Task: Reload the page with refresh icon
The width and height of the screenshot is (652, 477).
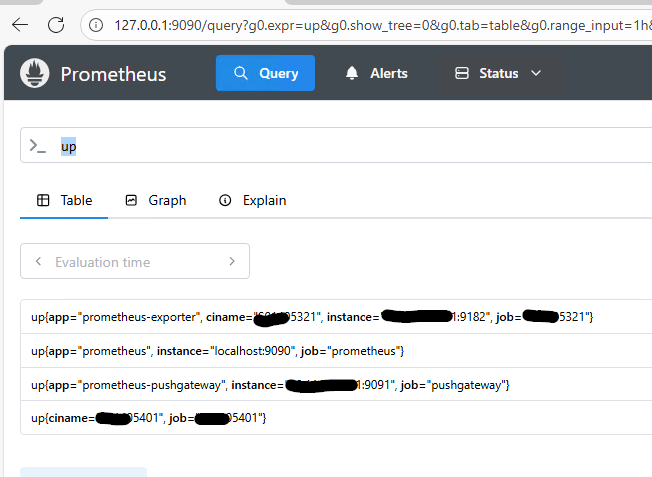Action: click(56, 25)
